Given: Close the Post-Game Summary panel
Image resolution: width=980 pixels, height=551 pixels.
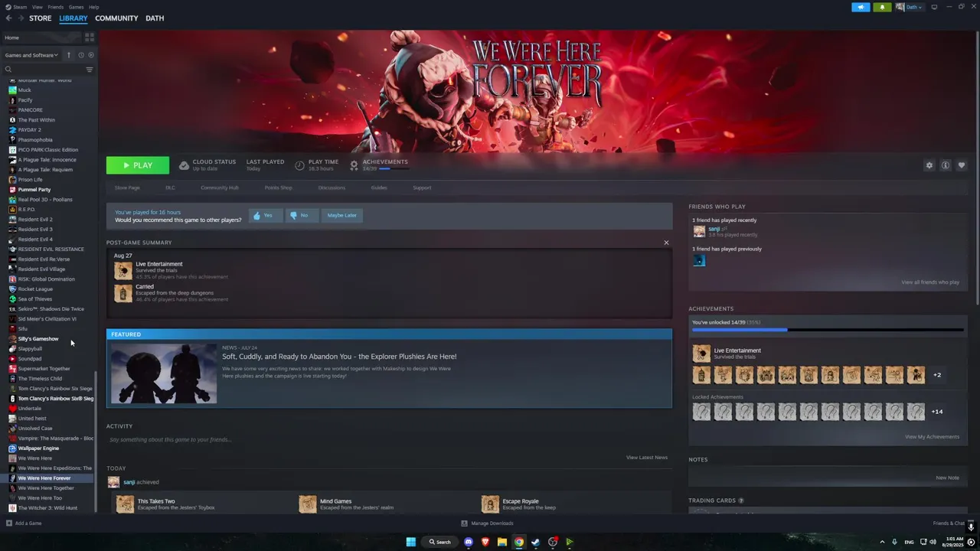Looking at the screenshot, I should pyautogui.click(x=666, y=243).
